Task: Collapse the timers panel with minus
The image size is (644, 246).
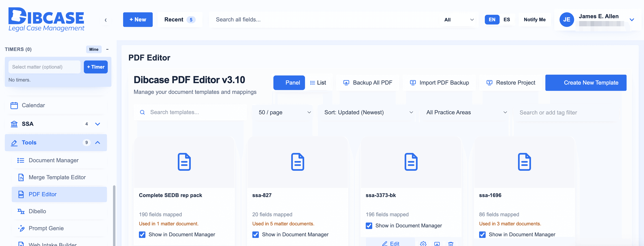Action: [x=107, y=49]
